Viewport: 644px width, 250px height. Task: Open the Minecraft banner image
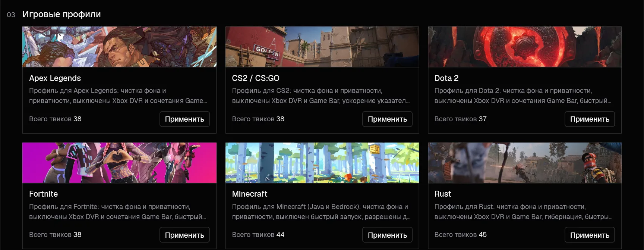click(322, 163)
